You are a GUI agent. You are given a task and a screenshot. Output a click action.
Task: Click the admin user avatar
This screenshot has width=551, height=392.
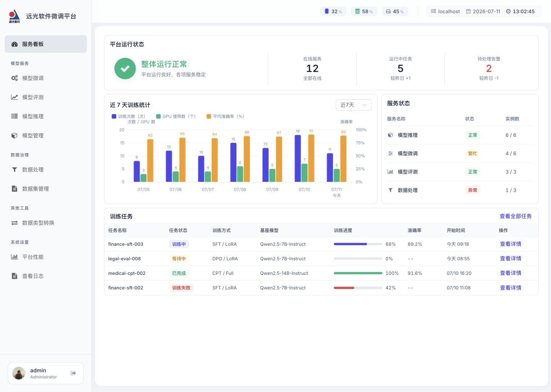click(x=19, y=373)
